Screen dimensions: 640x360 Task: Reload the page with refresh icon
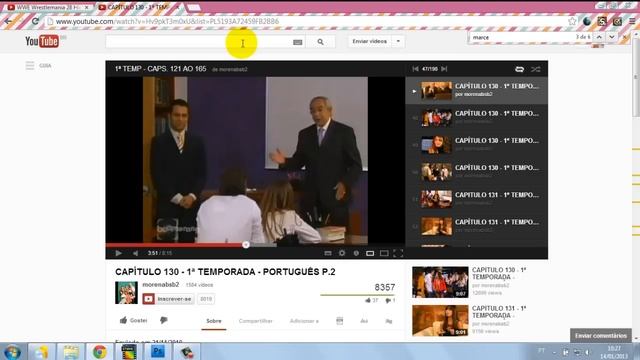click(35, 21)
